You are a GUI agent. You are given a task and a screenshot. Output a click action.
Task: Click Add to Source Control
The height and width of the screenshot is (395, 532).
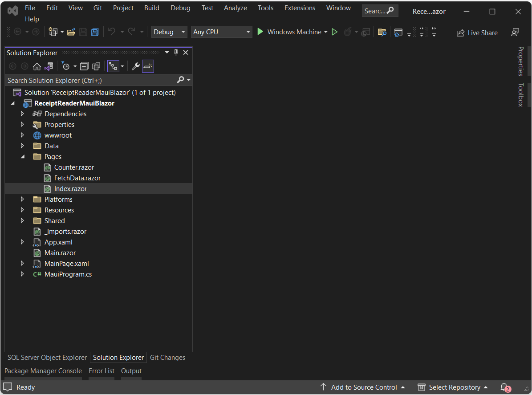click(x=362, y=387)
